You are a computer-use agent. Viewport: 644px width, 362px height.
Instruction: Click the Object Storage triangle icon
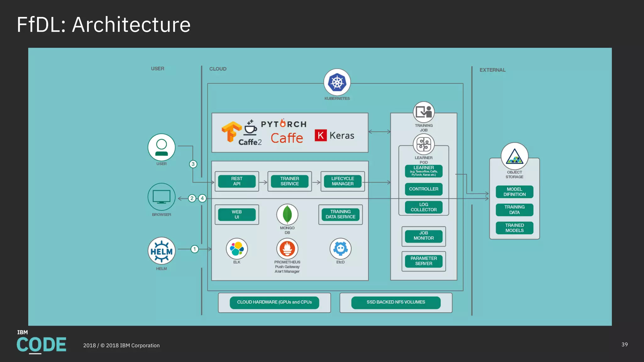coord(514,156)
